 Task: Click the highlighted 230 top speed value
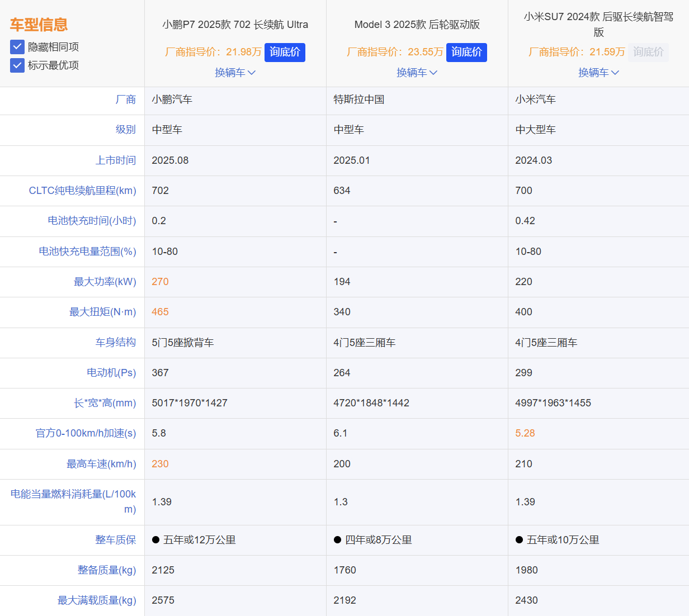coord(160,464)
